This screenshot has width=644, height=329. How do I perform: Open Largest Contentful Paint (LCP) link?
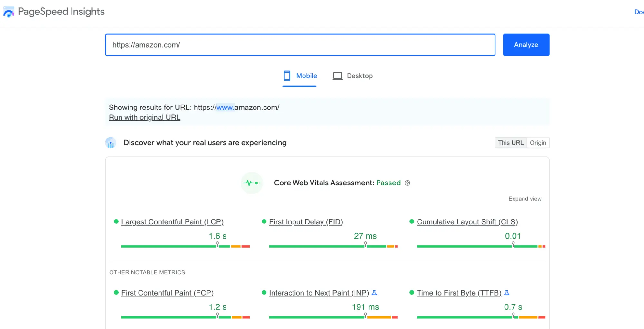[172, 222]
